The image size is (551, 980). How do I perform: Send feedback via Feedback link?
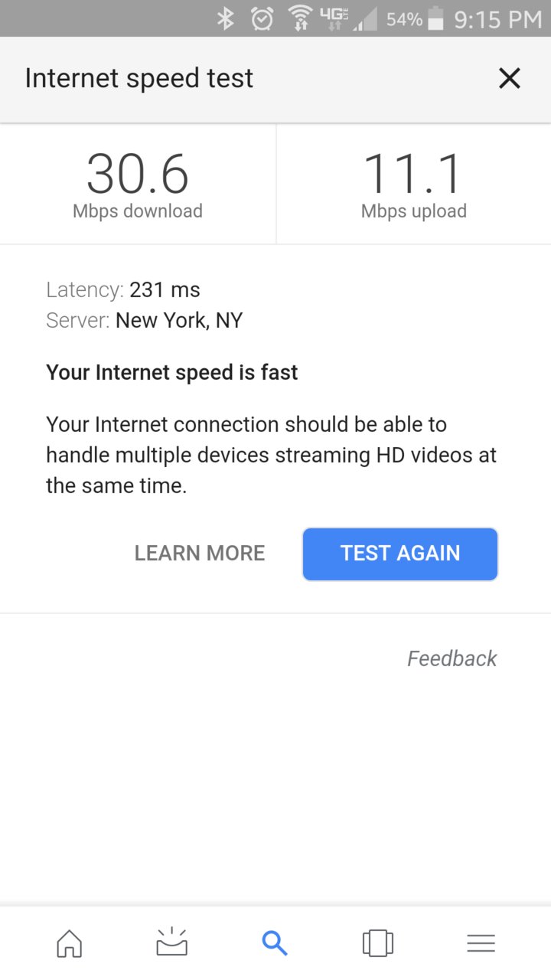(x=452, y=658)
